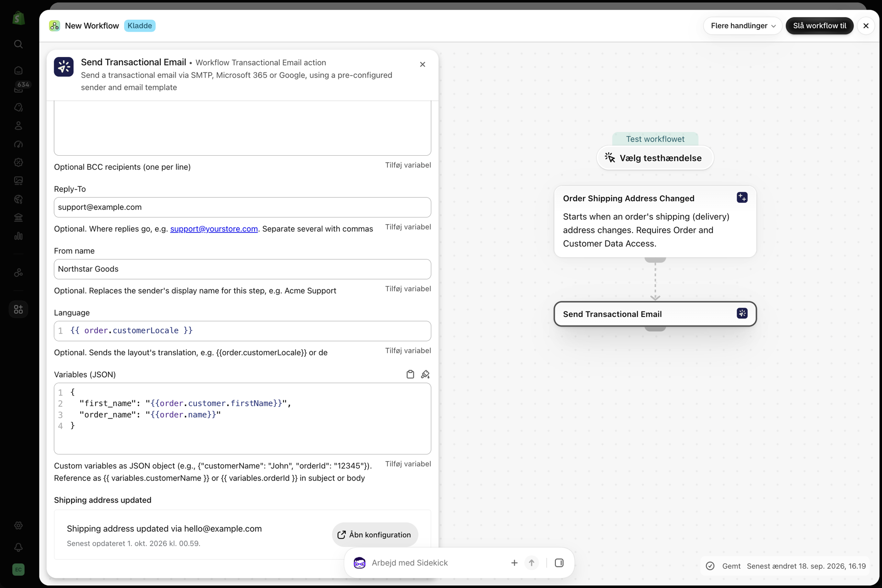This screenshot has width=882, height=588.
Task: Open Discounts icon in sidebar
Action: [18, 162]
